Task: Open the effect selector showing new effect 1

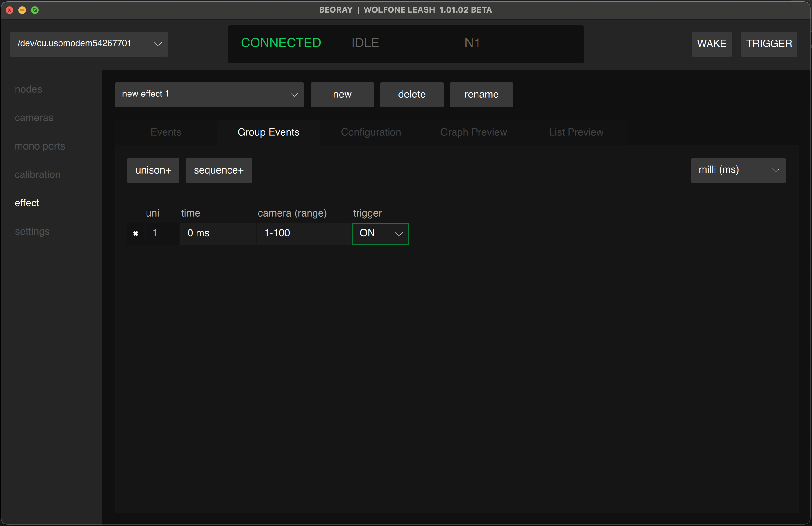Action: [x=209, y=95]
